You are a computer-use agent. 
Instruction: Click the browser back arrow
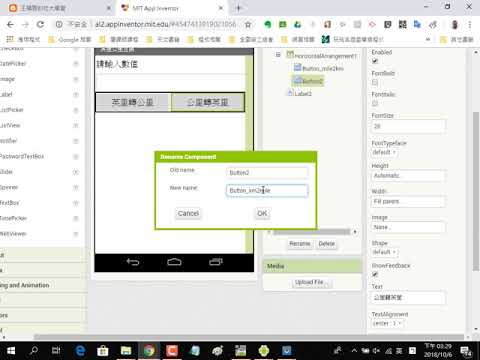coord(10,24)
